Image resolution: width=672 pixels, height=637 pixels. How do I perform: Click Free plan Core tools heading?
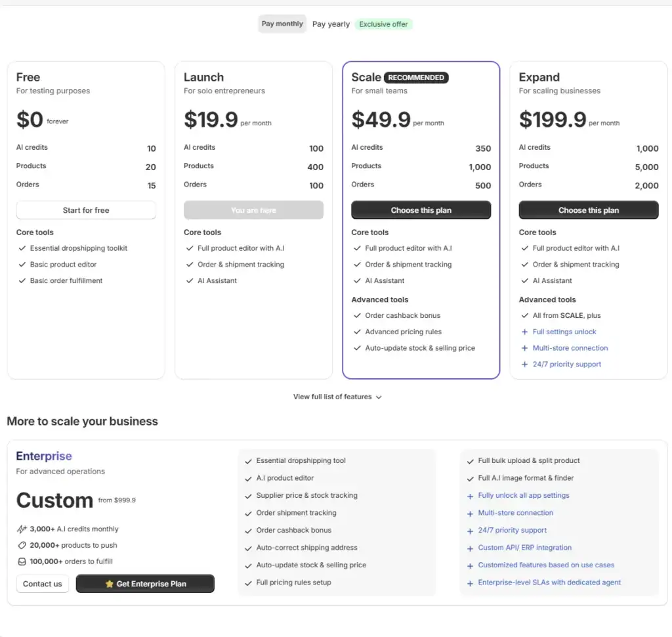pos(35,232)
